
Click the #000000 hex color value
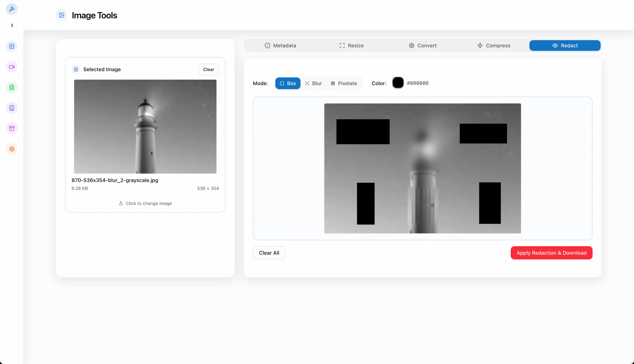tap(417, 83)
